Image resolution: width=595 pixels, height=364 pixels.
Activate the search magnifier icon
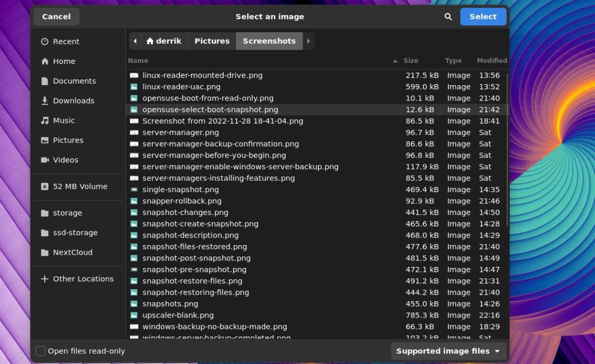pyautogui.click(x=448, y=16)
